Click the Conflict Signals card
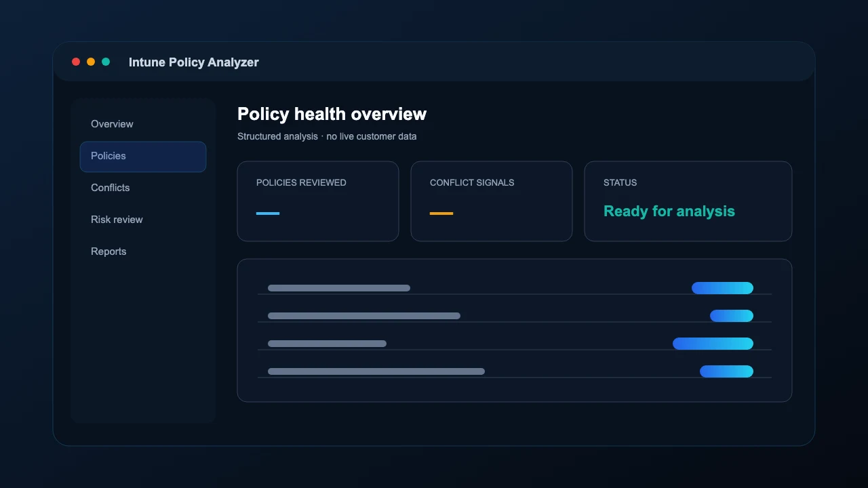 tap(492, 201)
